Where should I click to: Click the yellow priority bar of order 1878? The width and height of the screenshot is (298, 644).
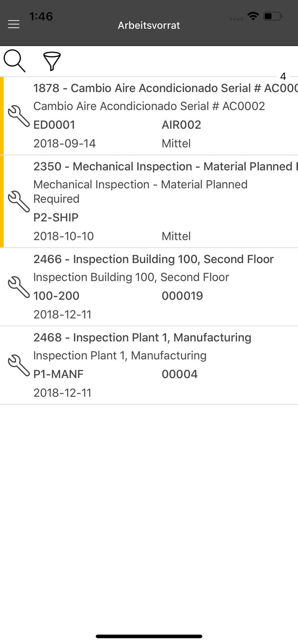(x=2, y=116)
